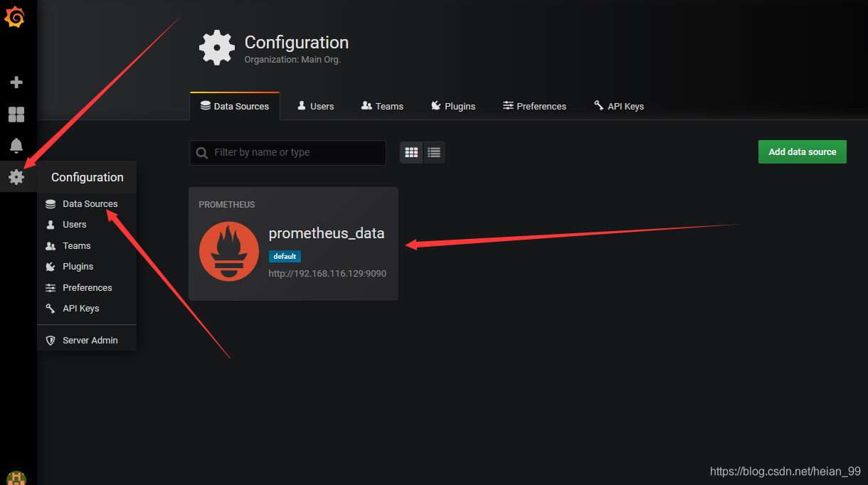
Task: Open the prometheus_data data source name
Action: tap(327, 233)
